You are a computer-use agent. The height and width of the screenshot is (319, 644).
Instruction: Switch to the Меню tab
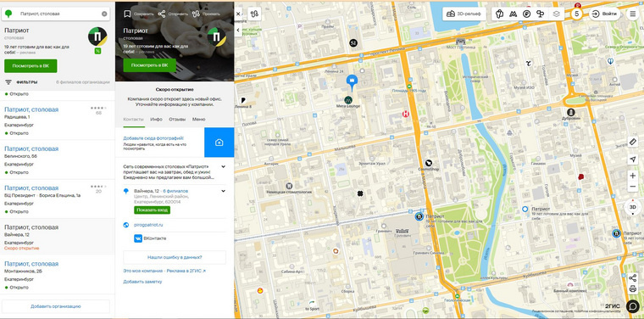click(199, 120)
